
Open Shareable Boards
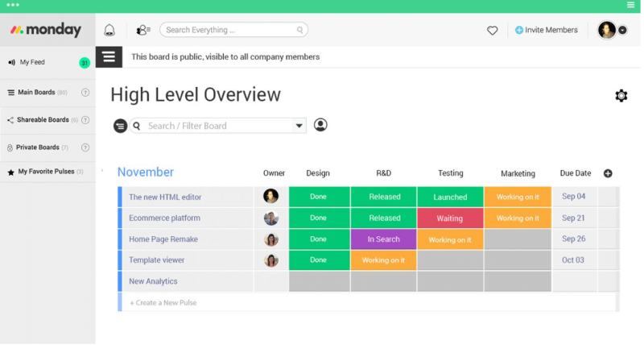[43, 120]
